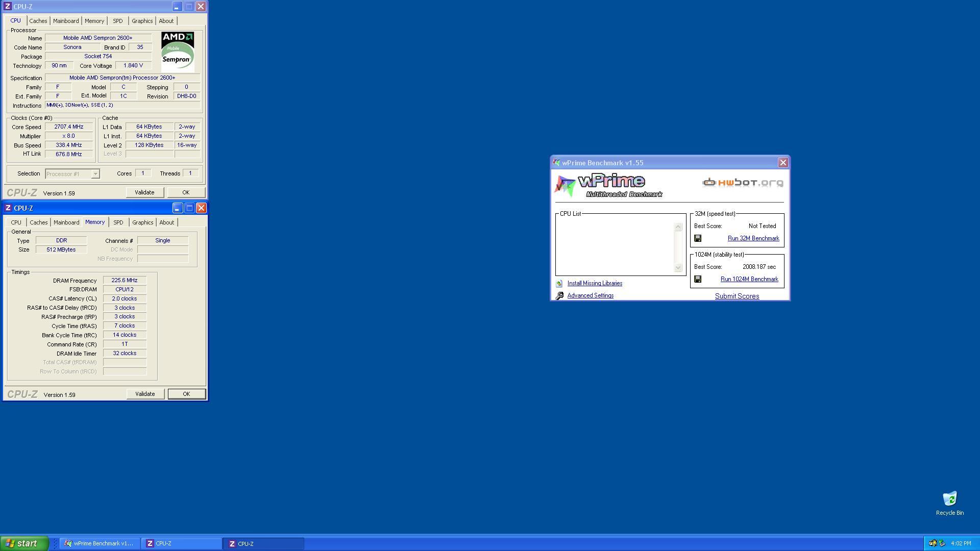Click the Command Rate value 1T
This screenshot has height=551, width=980.
tap(125, 344)
